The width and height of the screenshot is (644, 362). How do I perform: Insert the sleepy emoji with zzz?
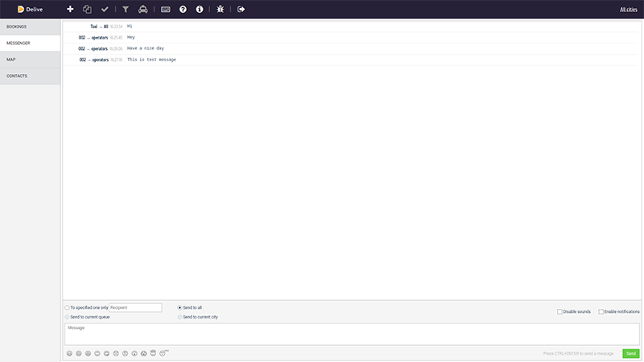coord(163,353)
